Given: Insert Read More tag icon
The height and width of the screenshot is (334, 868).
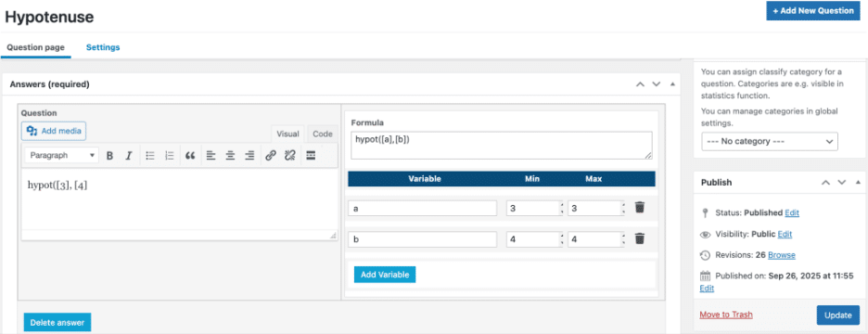Looking at the screenshot, I should coord(311,156).
